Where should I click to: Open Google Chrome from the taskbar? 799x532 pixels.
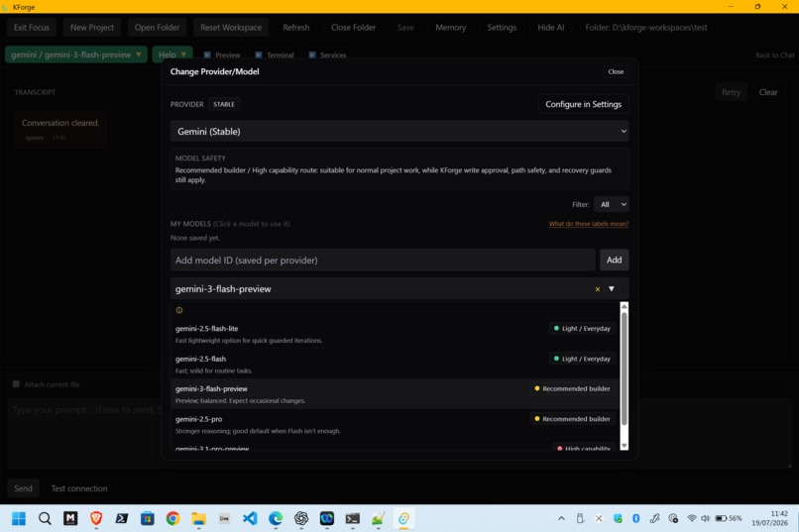[x=172, y=518]
